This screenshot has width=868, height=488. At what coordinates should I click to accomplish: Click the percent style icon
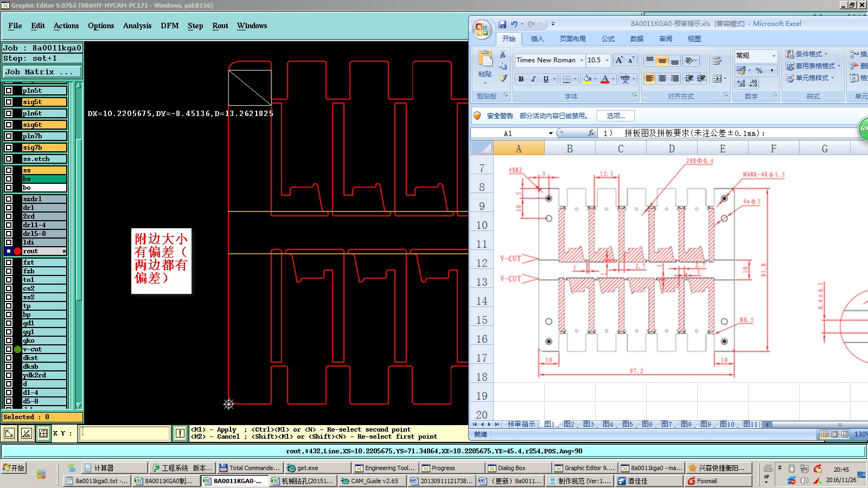[759, 70]
